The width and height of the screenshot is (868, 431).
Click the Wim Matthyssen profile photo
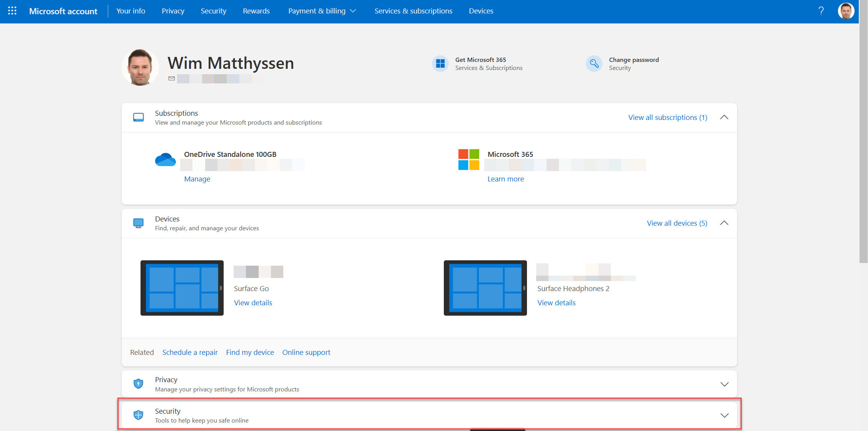point(140,67)
